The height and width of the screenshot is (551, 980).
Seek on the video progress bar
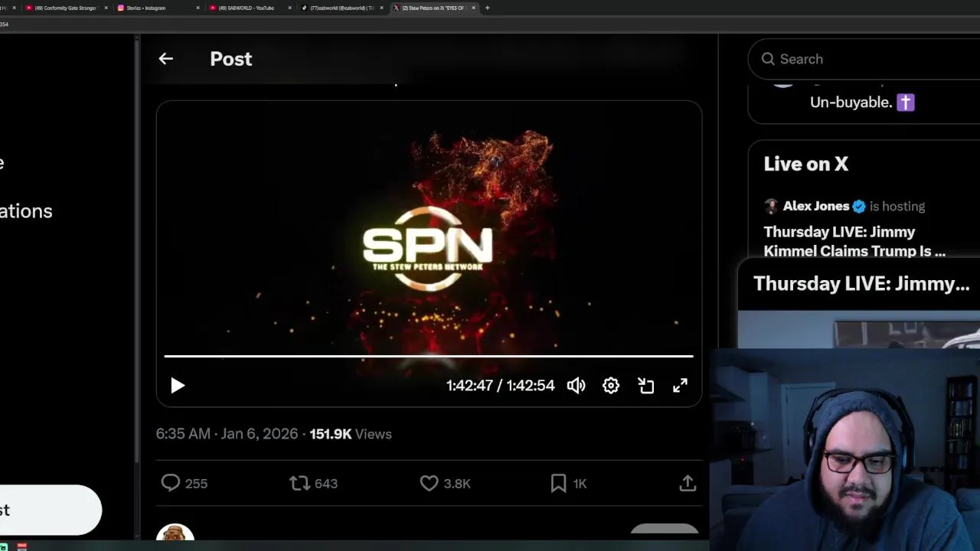pyautogui.click(x=429, y=356)
